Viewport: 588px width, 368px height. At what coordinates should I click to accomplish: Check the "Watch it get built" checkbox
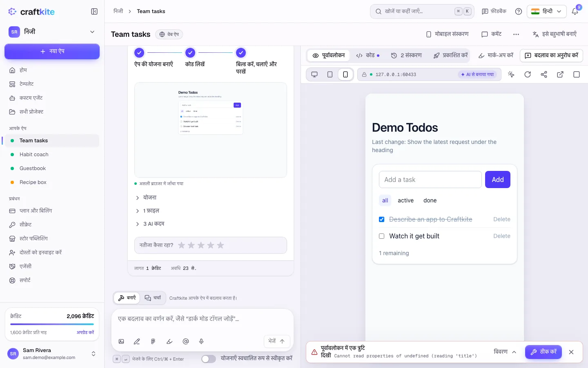point(382,236)
